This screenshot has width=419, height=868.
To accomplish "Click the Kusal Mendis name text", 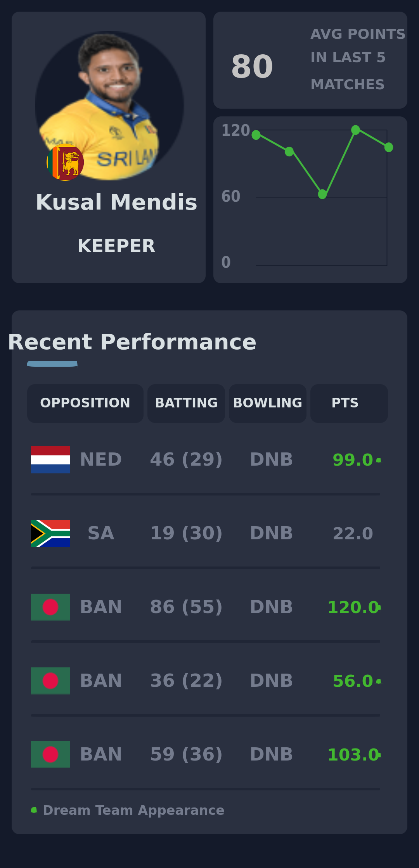I will (x=116, y=203).
